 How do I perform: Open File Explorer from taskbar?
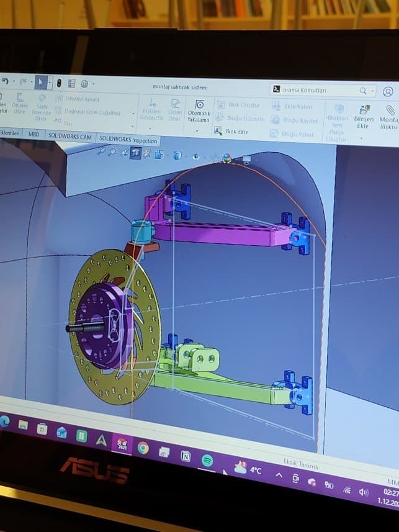23,425
